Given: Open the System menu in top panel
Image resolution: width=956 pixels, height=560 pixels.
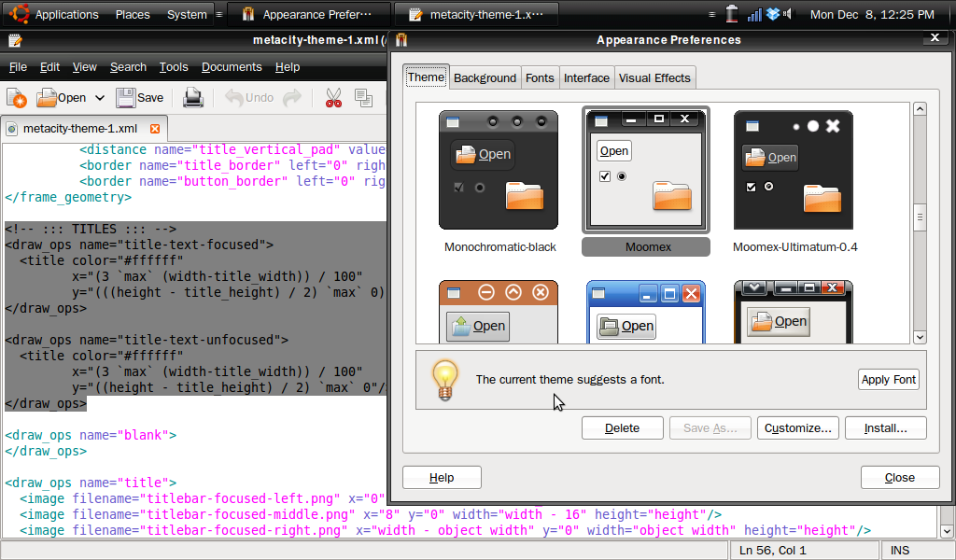Looking at the screenshot, I should (x=187, y=14).
